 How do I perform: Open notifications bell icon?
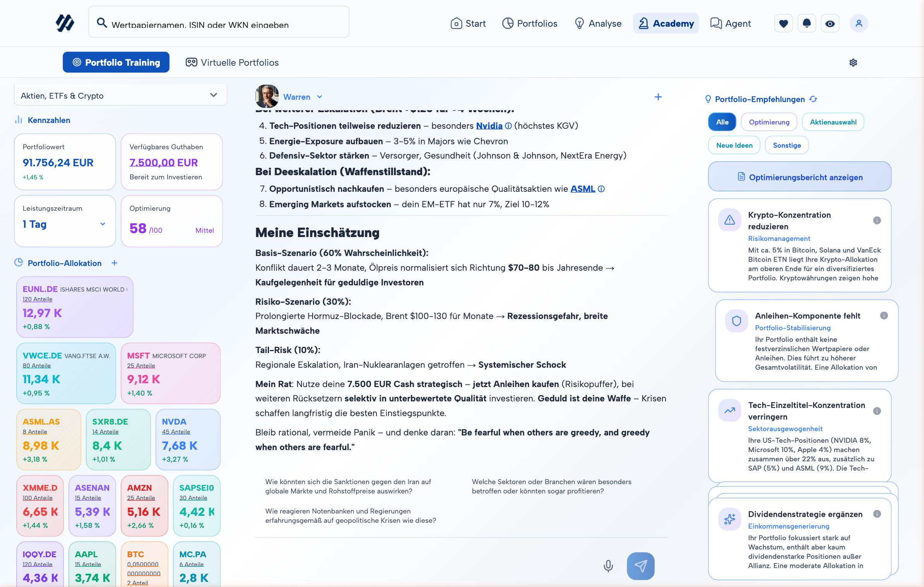[x=807, y=24]
